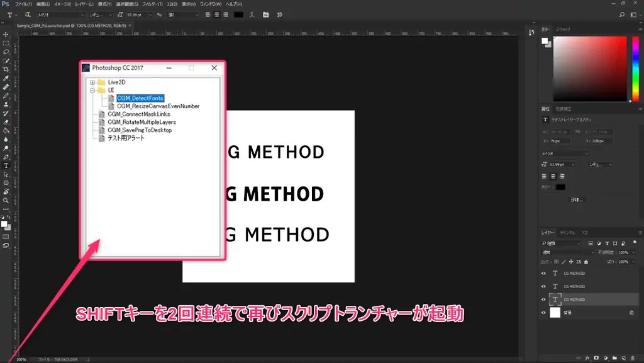This screenshot has width=644, height=363.
Task: Select the Quick Selection tool
Action: [x=6, y=61]
